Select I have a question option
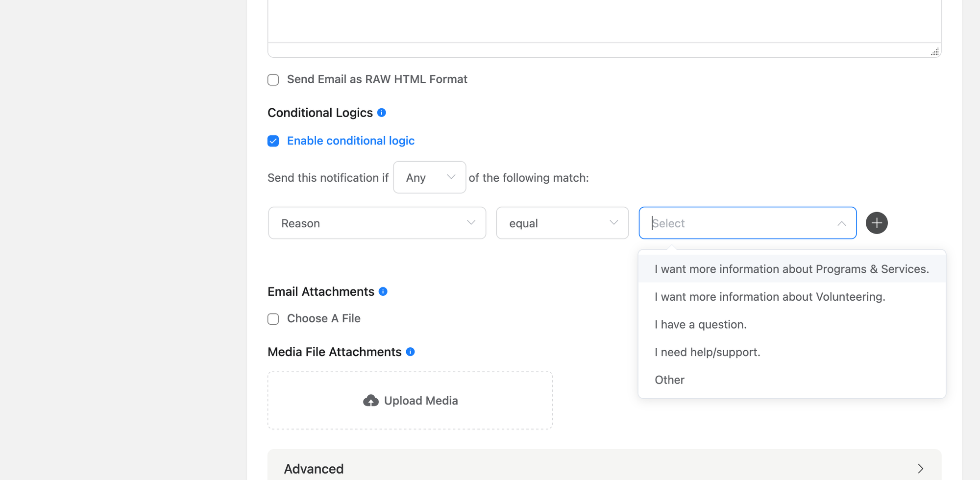Image resolution: width=980 pixels, height=480 pixels. coord(700,324)
